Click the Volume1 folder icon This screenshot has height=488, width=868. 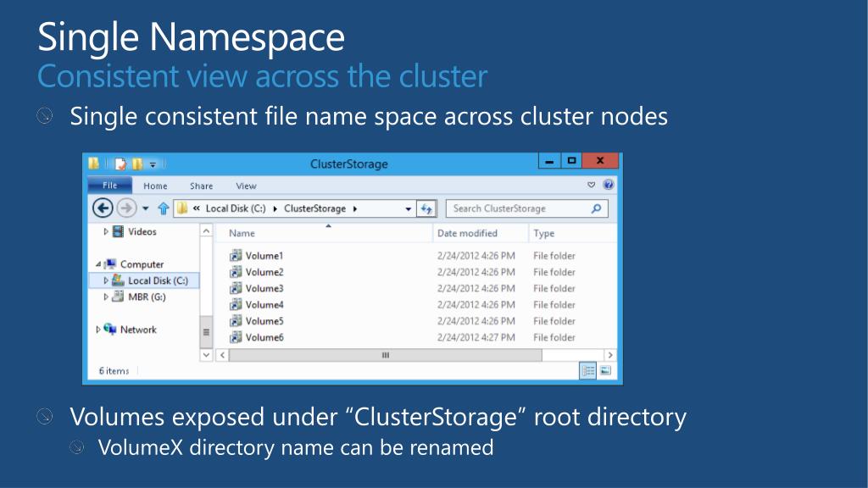click(236, 256)
